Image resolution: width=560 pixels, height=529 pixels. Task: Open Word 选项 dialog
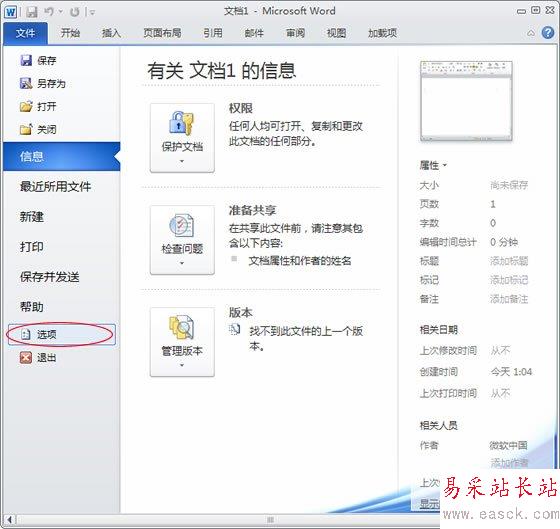61,334
